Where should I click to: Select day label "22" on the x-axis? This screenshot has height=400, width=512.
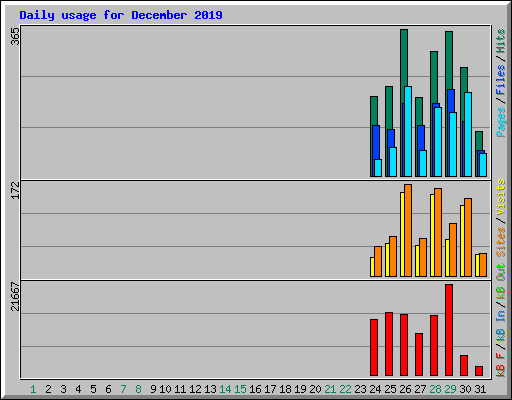[345, 389]
